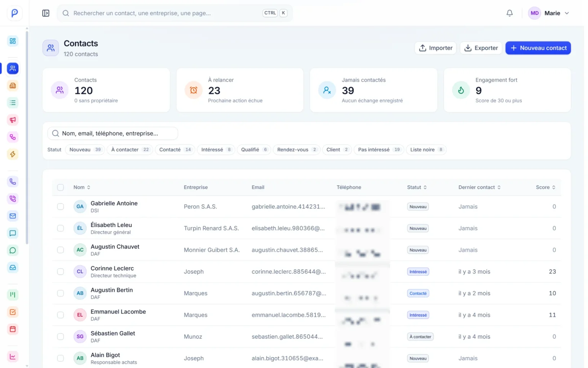Filter contacts by Nouveau status
Screen dimensions: 588x368
85,149
